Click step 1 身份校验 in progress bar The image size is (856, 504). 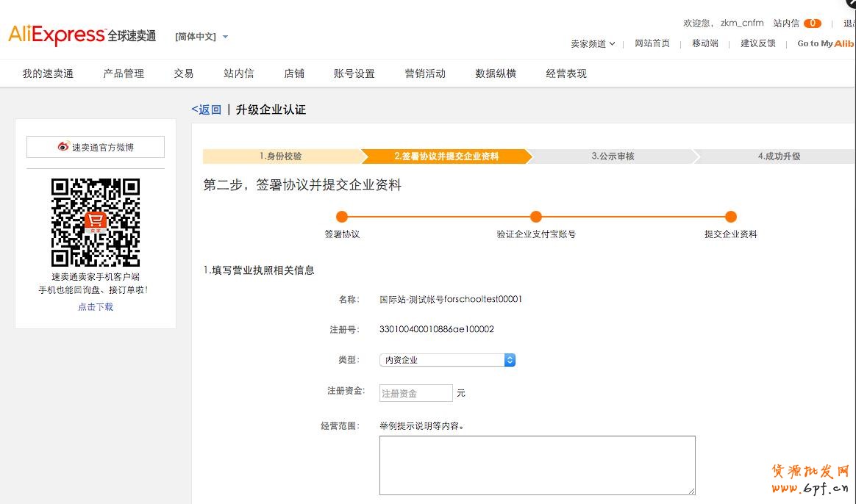pos(280,156)
